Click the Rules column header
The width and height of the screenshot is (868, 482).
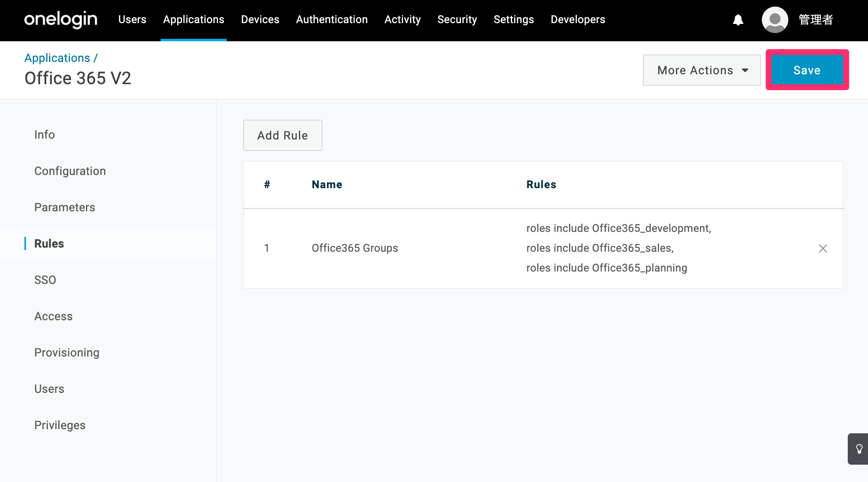click(x=541, y=184)
